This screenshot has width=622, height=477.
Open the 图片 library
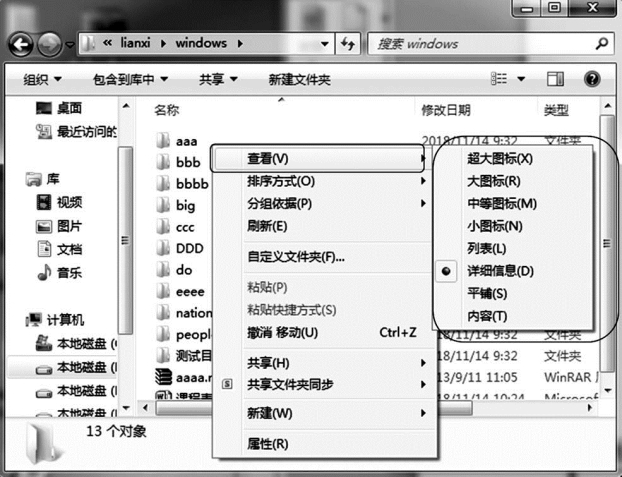[x=60, y=226]
